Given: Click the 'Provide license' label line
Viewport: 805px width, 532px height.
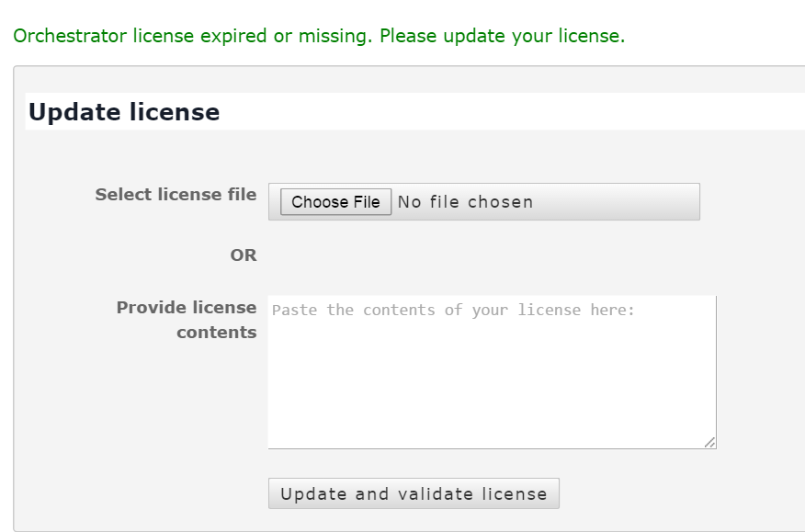Looking at the screenshot, I should (x=187, y=308).
